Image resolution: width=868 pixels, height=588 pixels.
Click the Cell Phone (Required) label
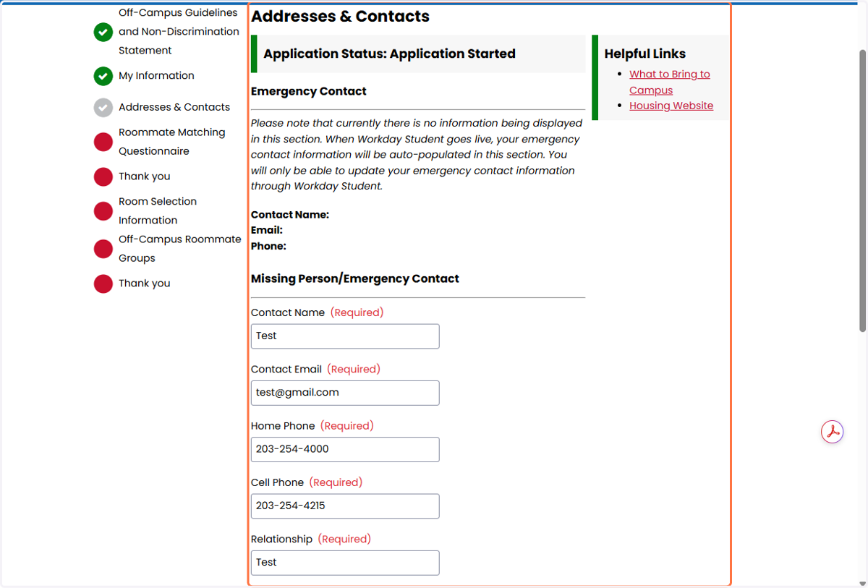(307, 482)
